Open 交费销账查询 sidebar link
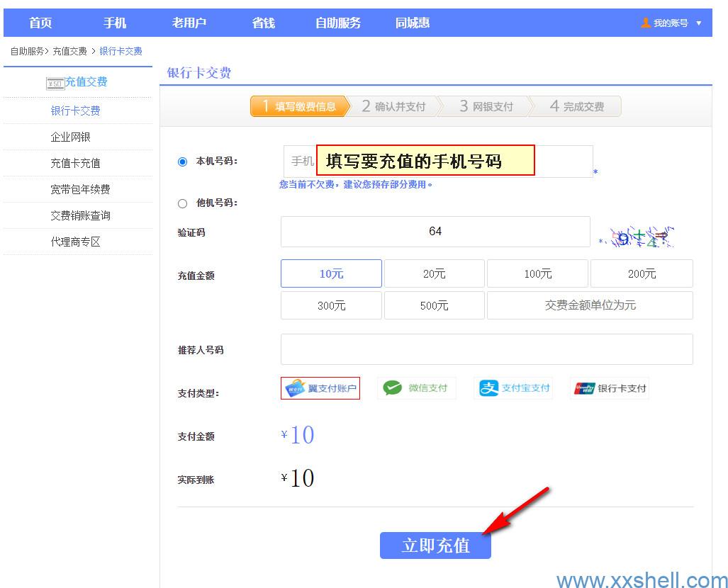The height and width of the screenshot is (588, 728). click(80, 215)
